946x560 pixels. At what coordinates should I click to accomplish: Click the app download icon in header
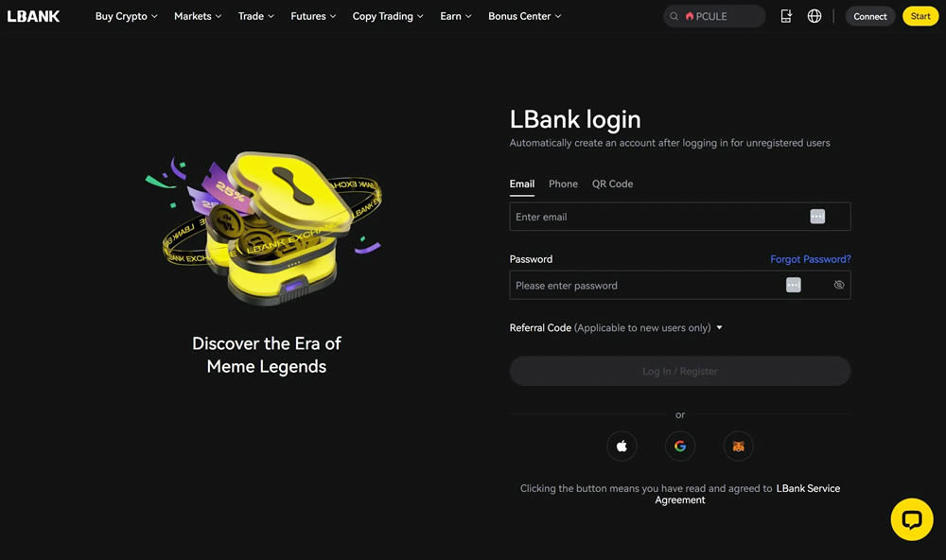[786, 16]
